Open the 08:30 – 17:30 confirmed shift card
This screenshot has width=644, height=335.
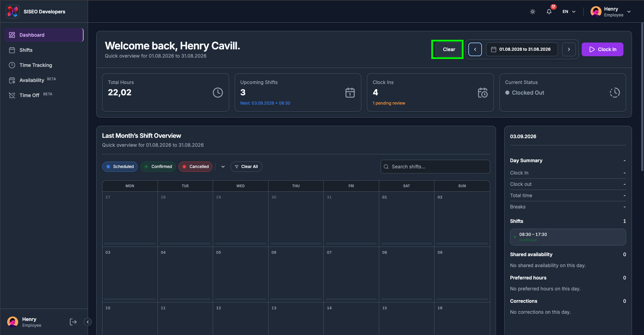pyautogui.click(x=568, y=237)
